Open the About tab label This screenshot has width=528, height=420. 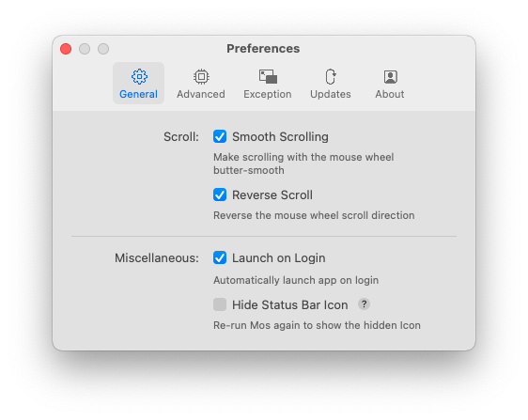point(390,94)
